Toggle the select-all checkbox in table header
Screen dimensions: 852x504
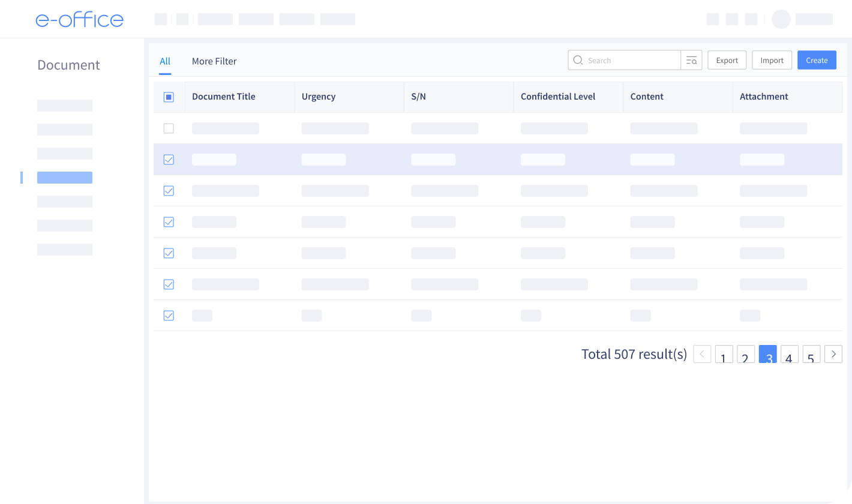point(169,97)
